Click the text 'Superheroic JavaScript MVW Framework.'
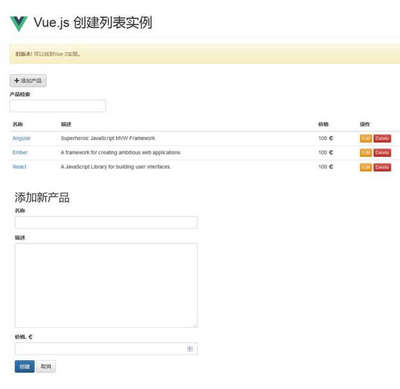Screen dimensions: 400x389 point(108,138)
